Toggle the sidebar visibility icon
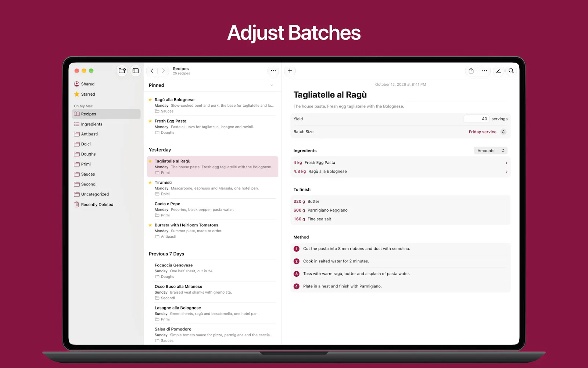The width and height of the screenshot is (588, 368). coord(136,71)
